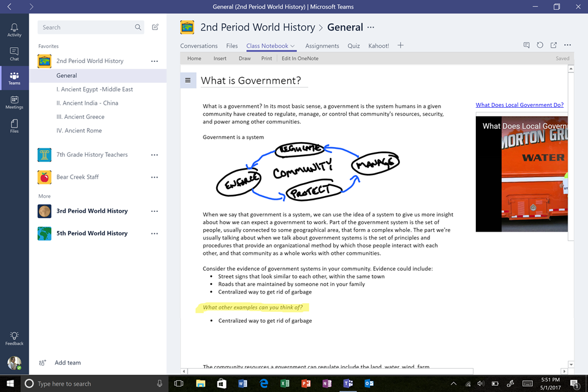Open more options for 2nd Period World History
The width and height of the screenshot is (588, 392).
point(154,61)
